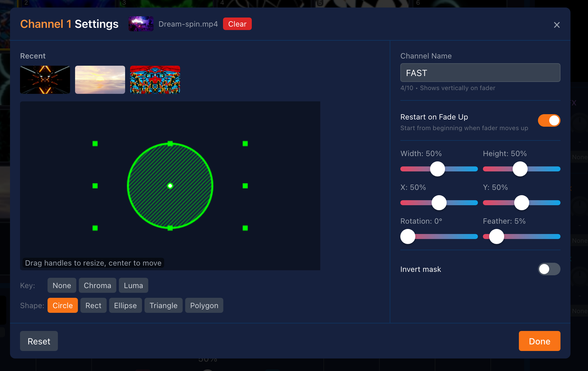Switch mask shape to Ellipse
588x371 pixels.
125,305
